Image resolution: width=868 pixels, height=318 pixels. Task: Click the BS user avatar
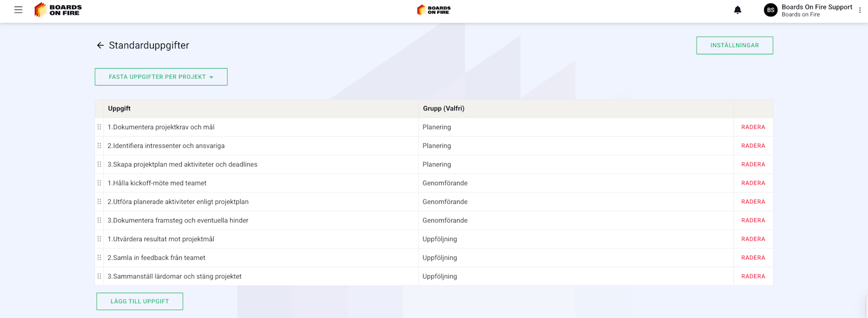coord(770,10)
